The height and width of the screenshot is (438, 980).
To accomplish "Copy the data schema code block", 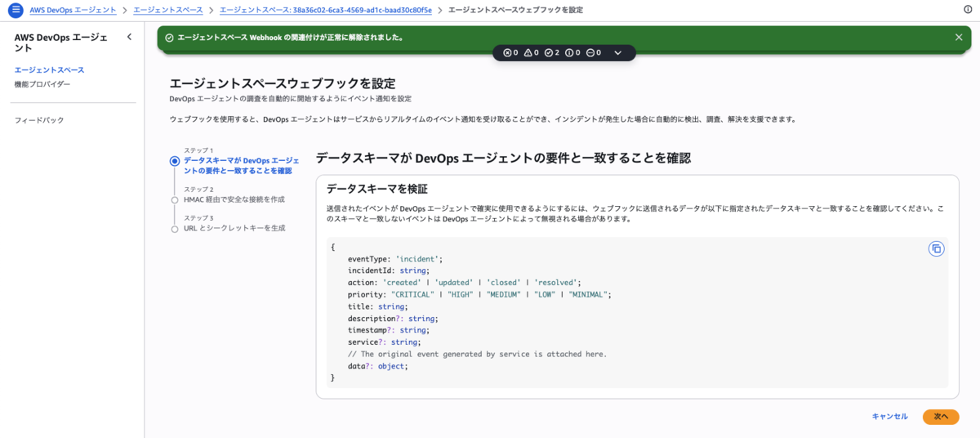I will 937,248.
